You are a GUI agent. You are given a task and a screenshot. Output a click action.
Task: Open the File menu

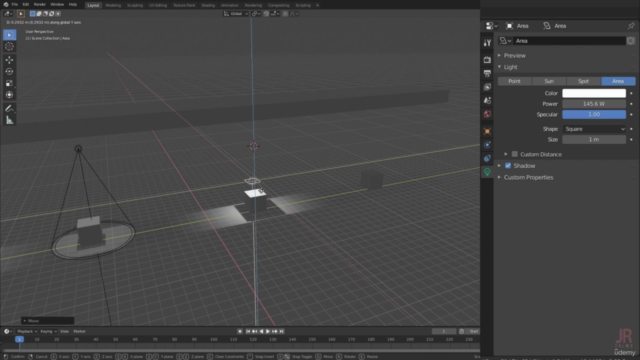click(15, 4)
